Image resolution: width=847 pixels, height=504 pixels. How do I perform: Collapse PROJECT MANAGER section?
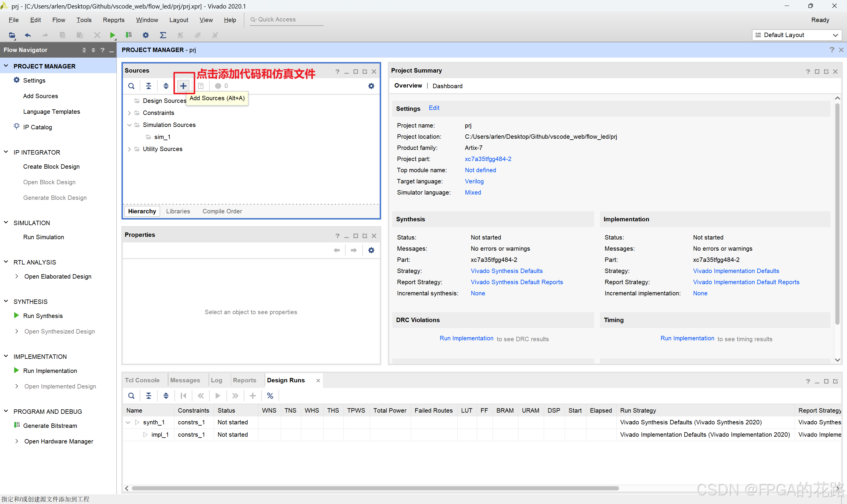[x=6, y=66]
